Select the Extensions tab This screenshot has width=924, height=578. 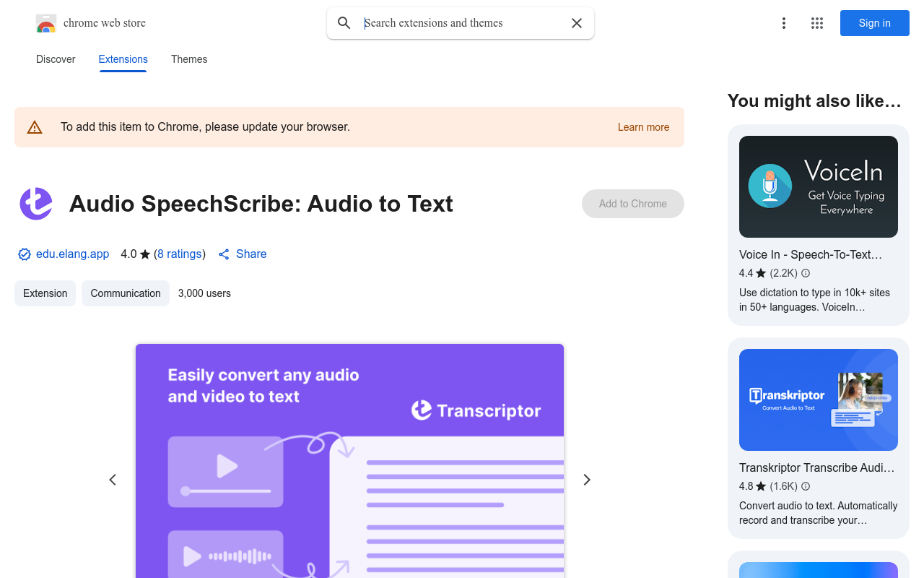[123, 59]
